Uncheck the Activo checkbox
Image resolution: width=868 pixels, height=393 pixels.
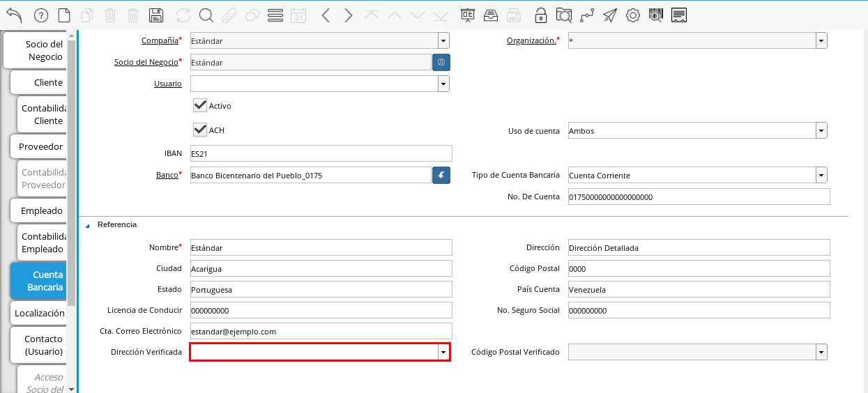201,105
